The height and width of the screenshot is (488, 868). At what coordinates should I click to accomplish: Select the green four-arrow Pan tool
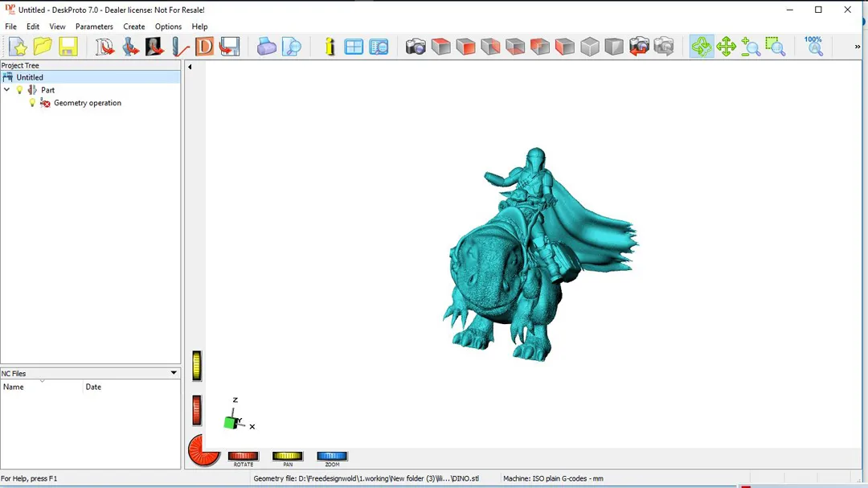click(x=726, y=47)
